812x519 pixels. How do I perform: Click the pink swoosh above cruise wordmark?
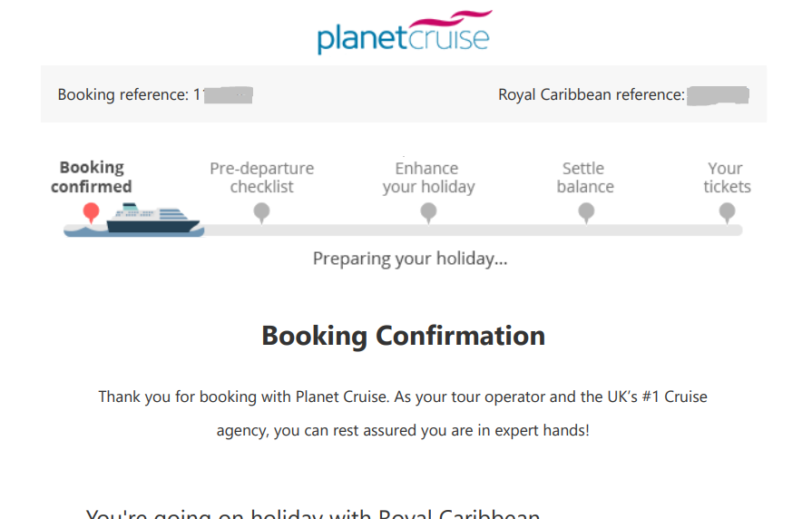click(451, 19)
